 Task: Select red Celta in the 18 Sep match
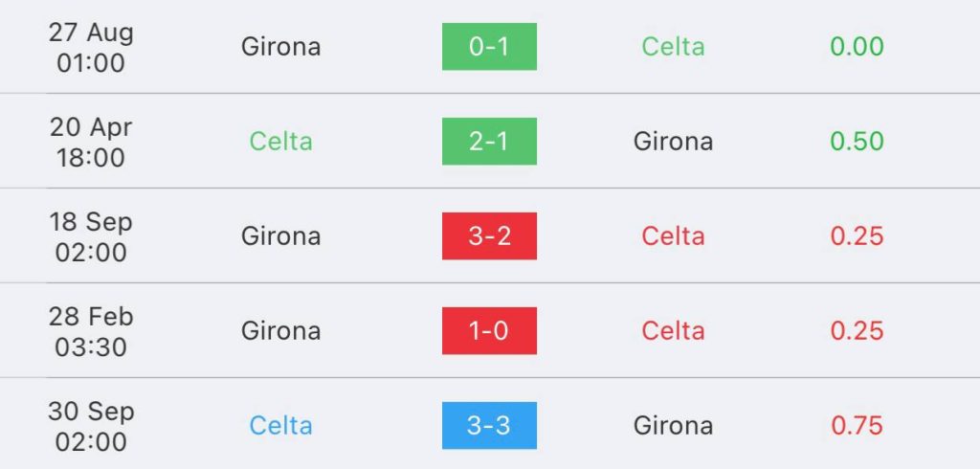click(673, 235)
